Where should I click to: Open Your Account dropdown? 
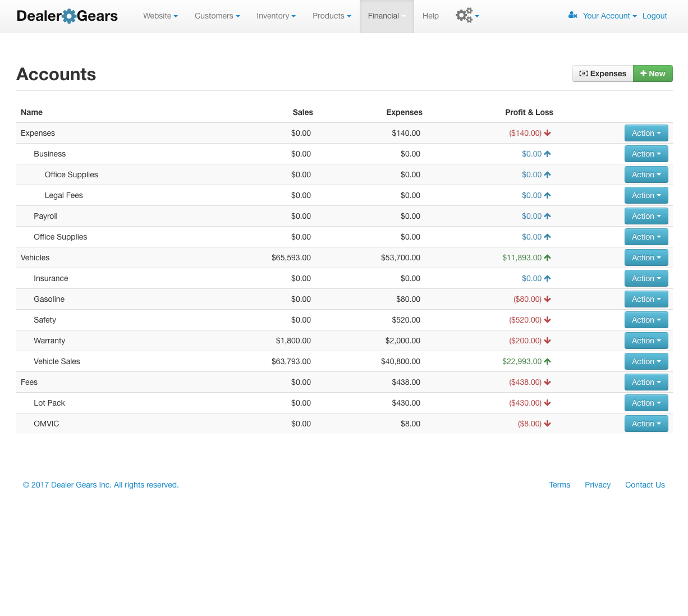609,16
